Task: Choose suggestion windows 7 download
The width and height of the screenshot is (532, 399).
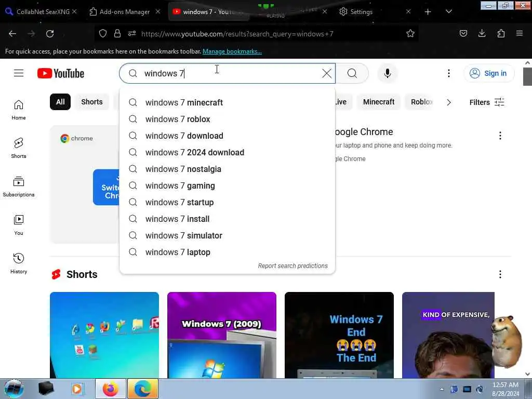Action: point(228,136)
